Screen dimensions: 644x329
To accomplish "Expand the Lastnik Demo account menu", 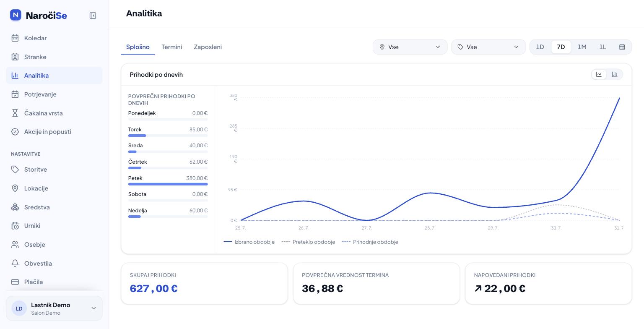I will pyautogui.click(x=54, y=308).
